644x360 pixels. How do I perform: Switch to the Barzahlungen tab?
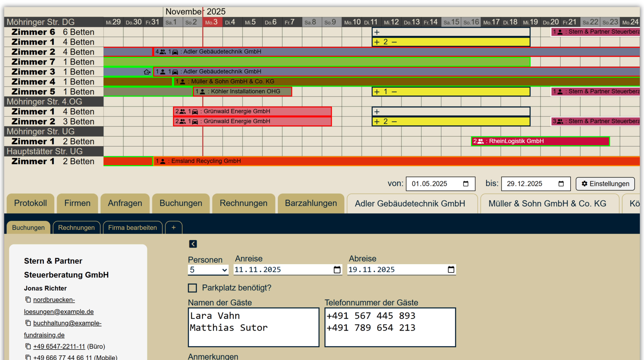311,203
